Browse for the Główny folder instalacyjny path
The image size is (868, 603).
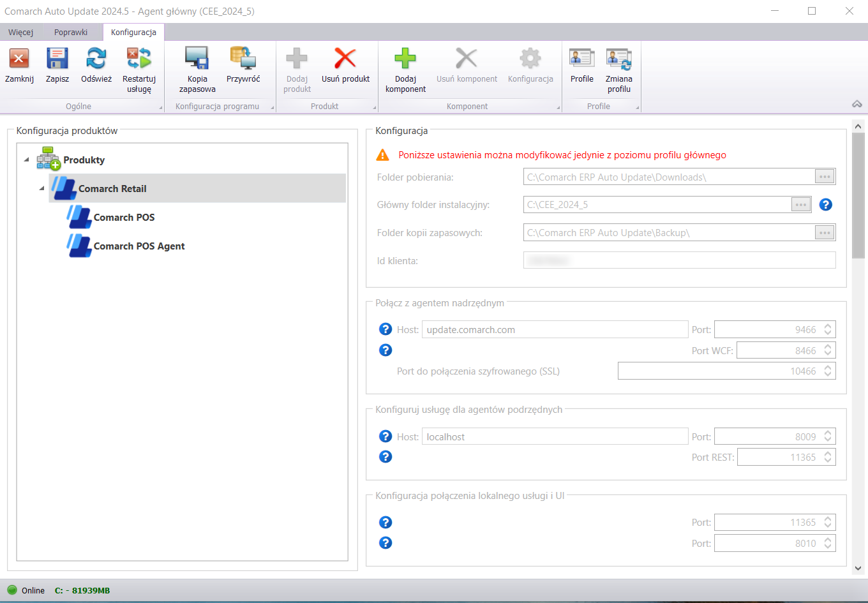coord(801,205)
